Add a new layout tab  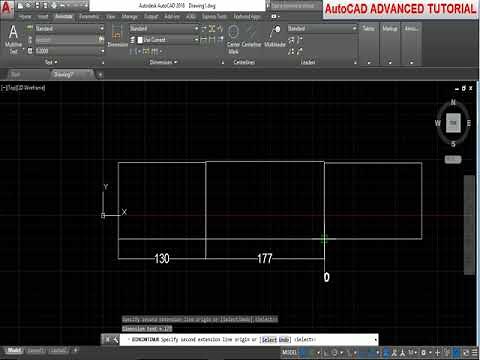point(76,350)
